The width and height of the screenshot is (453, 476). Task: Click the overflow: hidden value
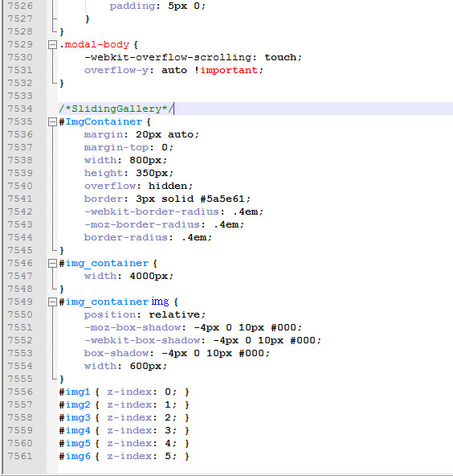click(168, 186)
